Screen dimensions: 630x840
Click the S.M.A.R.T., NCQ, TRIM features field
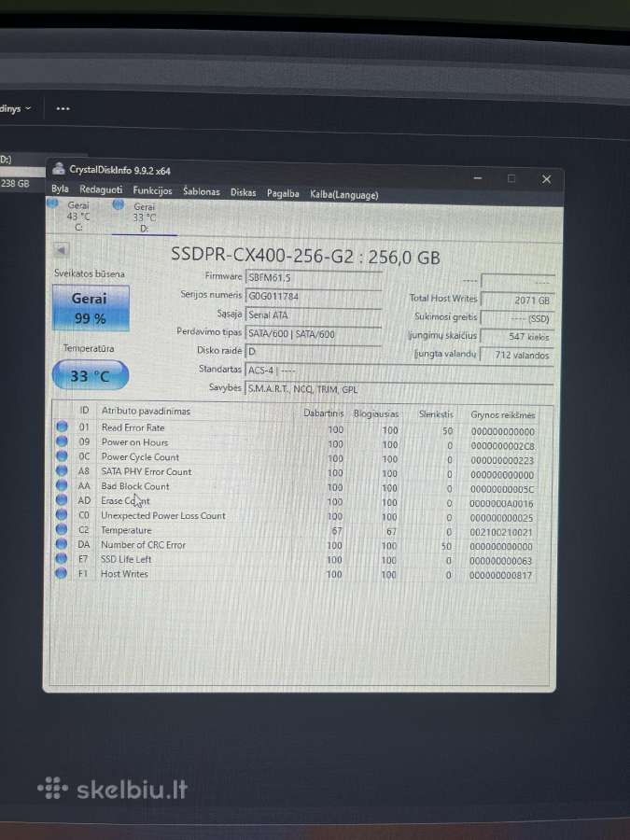click(399, 389)
